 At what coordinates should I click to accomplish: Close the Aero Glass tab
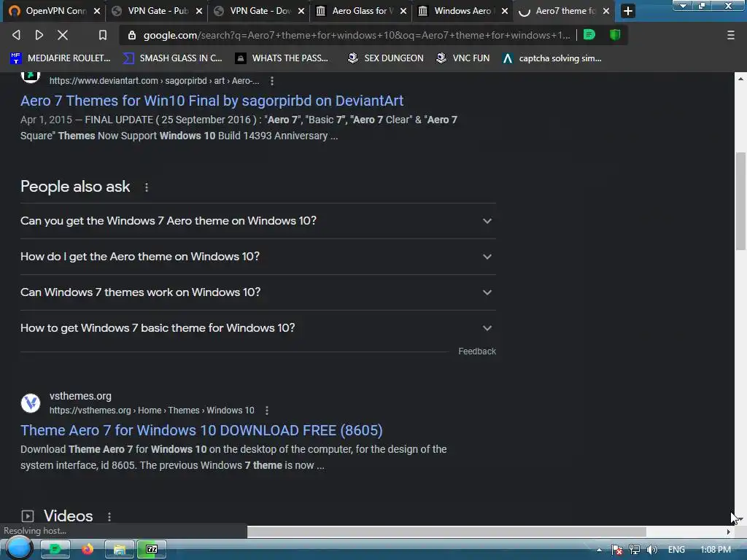(x=403, y=11)
